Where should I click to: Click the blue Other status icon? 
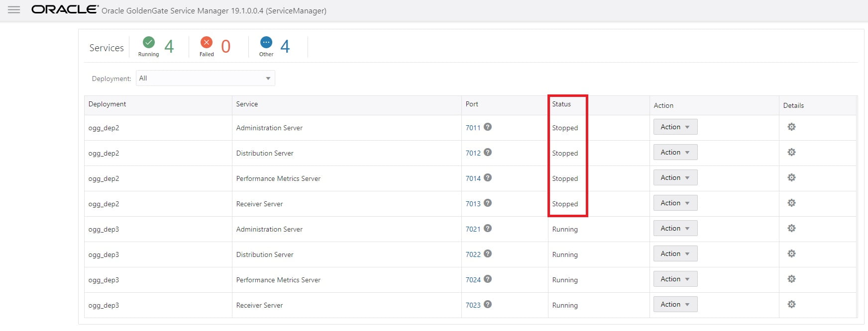pyautogui.click(x=266, y=43)
